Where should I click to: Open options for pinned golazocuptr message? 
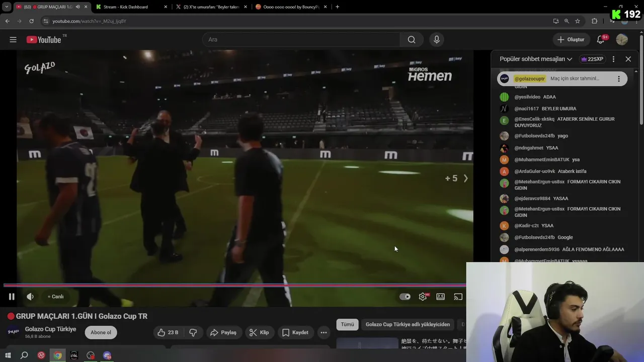tap(619, 78)
